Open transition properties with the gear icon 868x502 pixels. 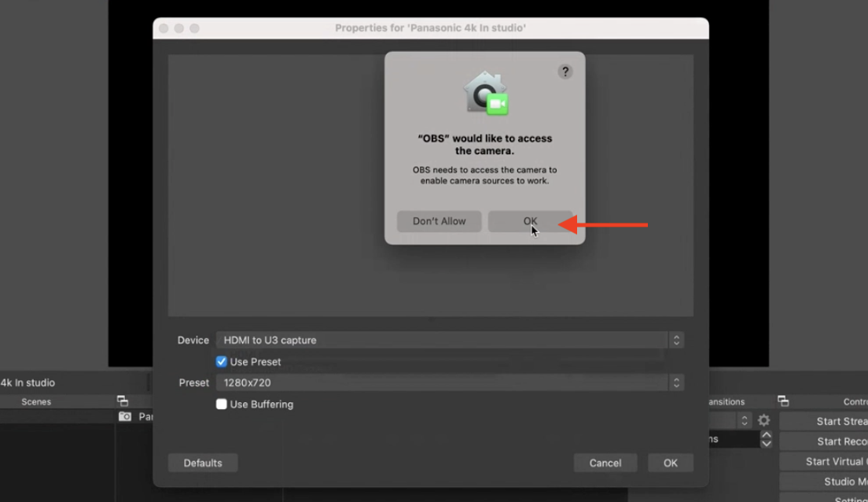(764, 420)
